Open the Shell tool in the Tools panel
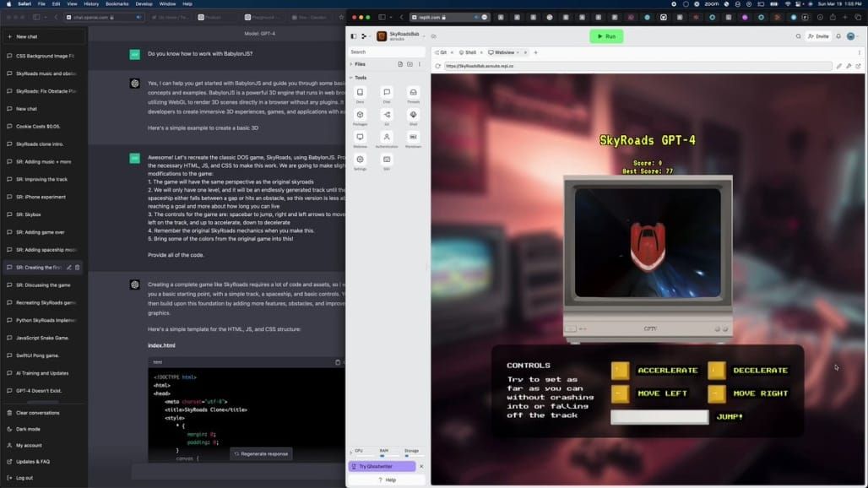Screen dimensions: 868x488 413,114
